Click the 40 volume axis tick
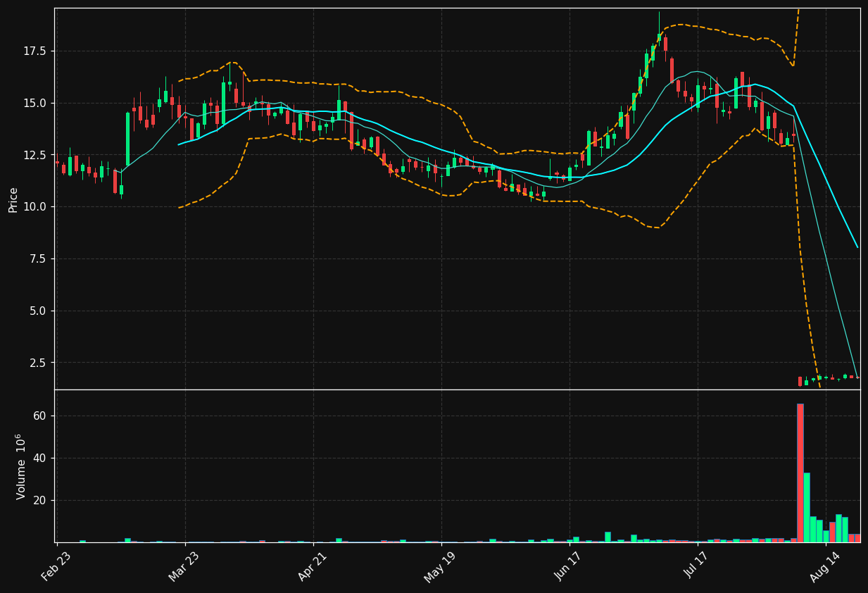 point(40,458)
